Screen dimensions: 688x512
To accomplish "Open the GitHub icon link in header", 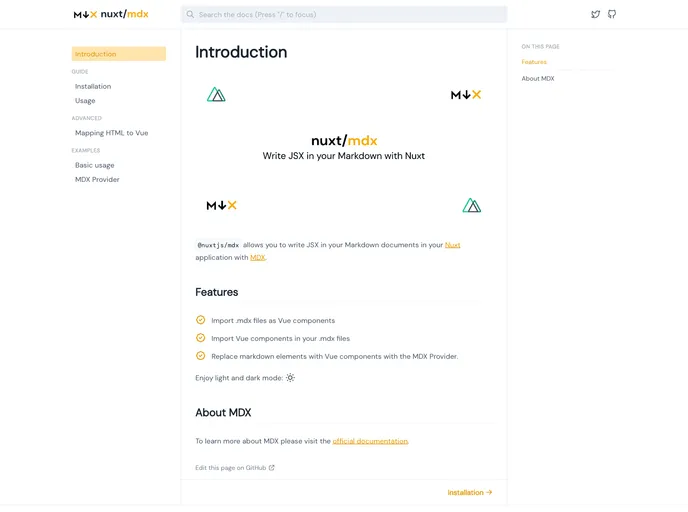I will coord(612,14).
